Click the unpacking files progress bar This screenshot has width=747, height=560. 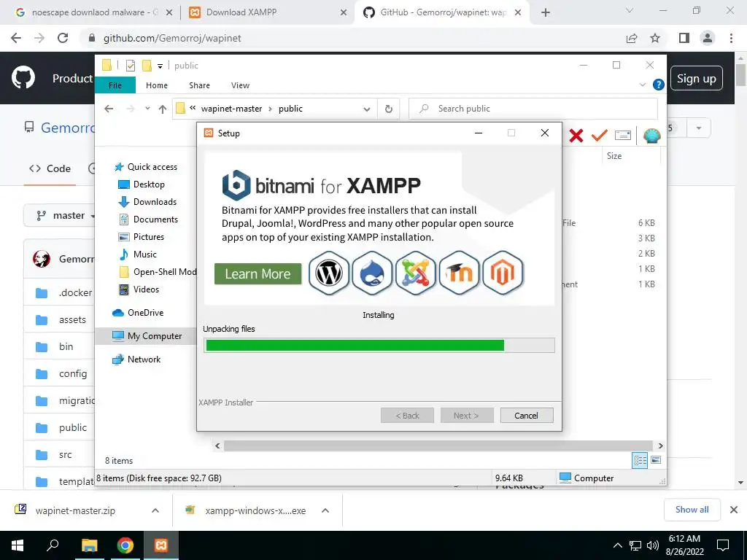coord(379,345)
